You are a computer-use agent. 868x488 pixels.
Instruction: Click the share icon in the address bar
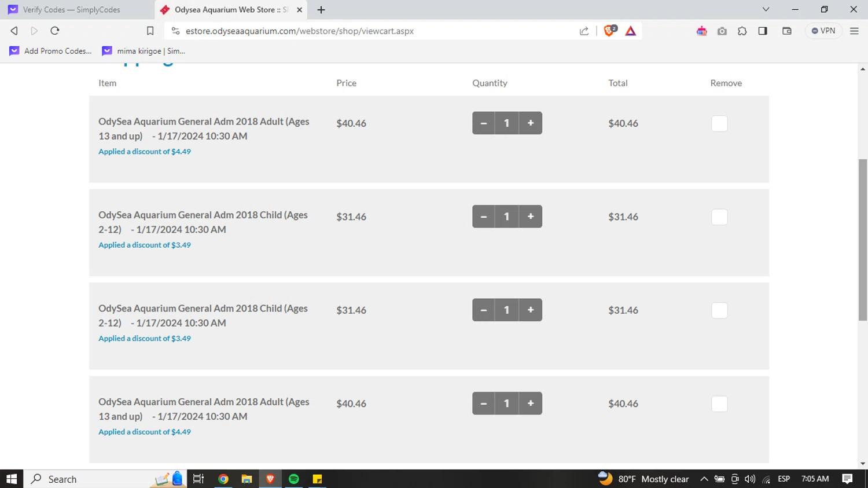pos(584,31)
